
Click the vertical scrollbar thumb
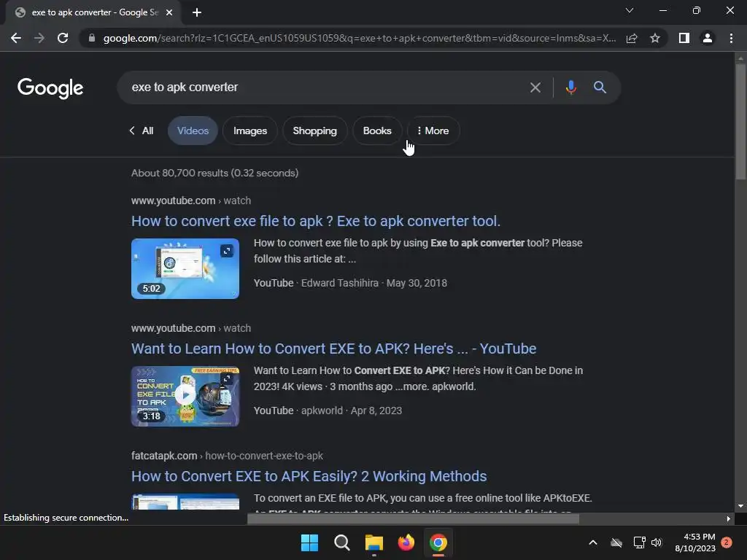point(740,122)
